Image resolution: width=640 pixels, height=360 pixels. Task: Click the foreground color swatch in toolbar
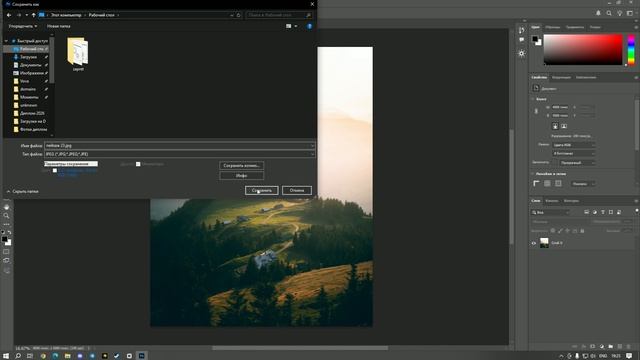pyautogui.click(x=4, y=239)
